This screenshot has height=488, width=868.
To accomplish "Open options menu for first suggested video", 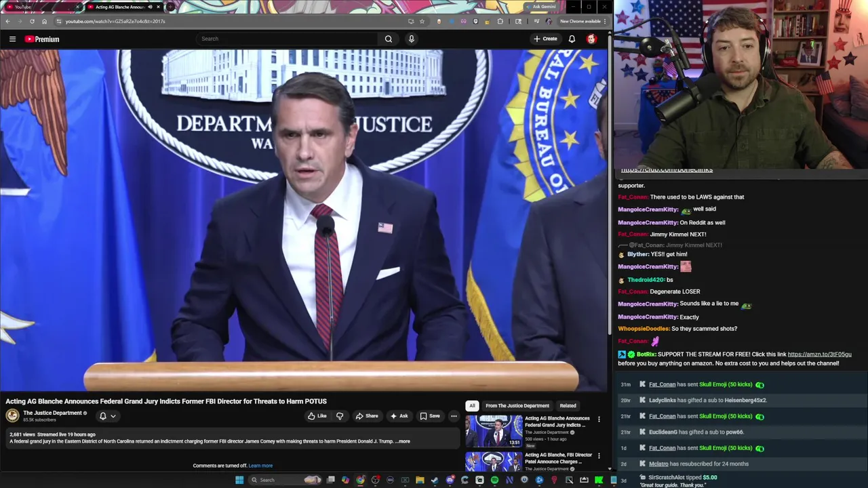I will [x=599, y=420].
